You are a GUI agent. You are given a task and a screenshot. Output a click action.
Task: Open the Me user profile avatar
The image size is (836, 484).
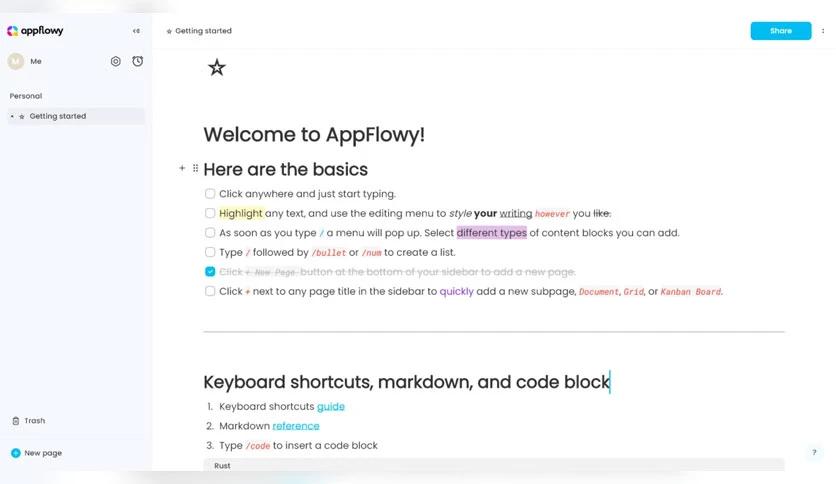(15, 61)
